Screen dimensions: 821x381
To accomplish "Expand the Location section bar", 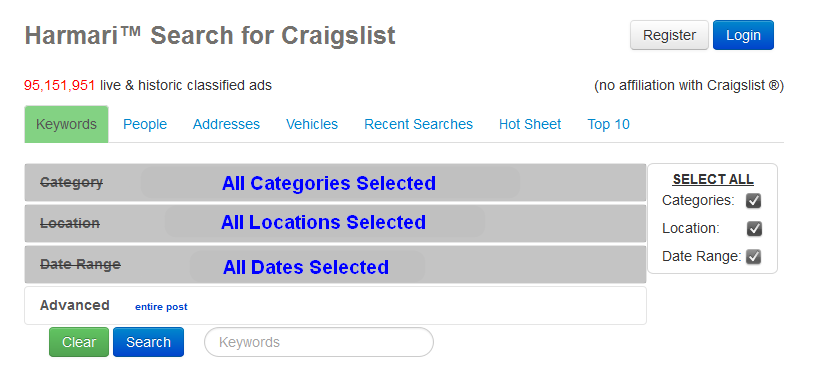I will click(x=335, y=223).
